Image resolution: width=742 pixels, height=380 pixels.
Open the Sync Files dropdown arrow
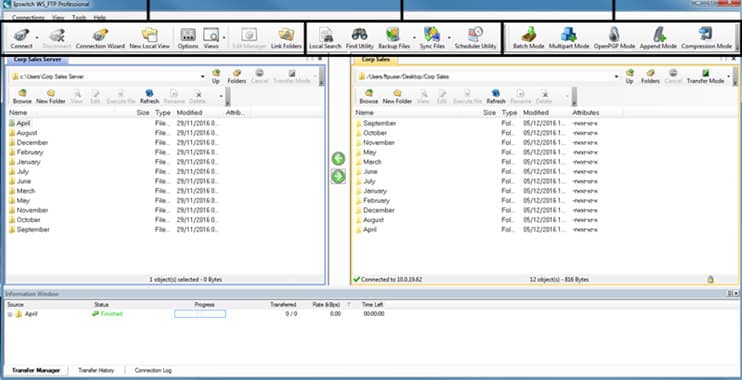tap(449, 37)
